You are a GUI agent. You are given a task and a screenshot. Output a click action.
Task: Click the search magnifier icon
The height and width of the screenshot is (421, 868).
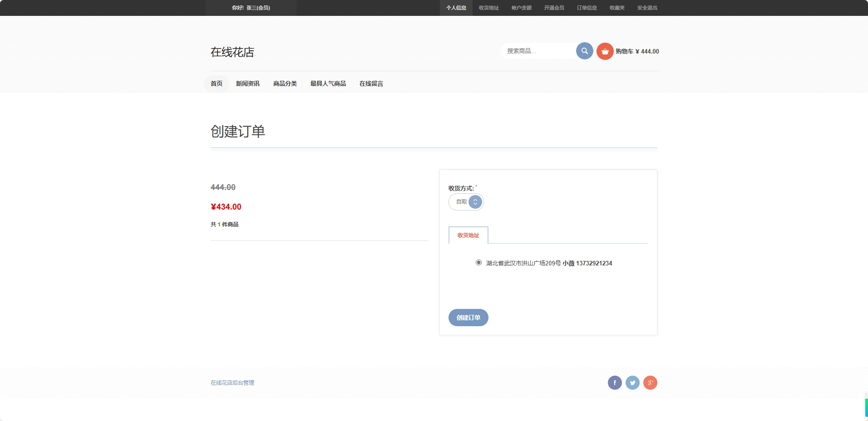click(x=584, y=51)
